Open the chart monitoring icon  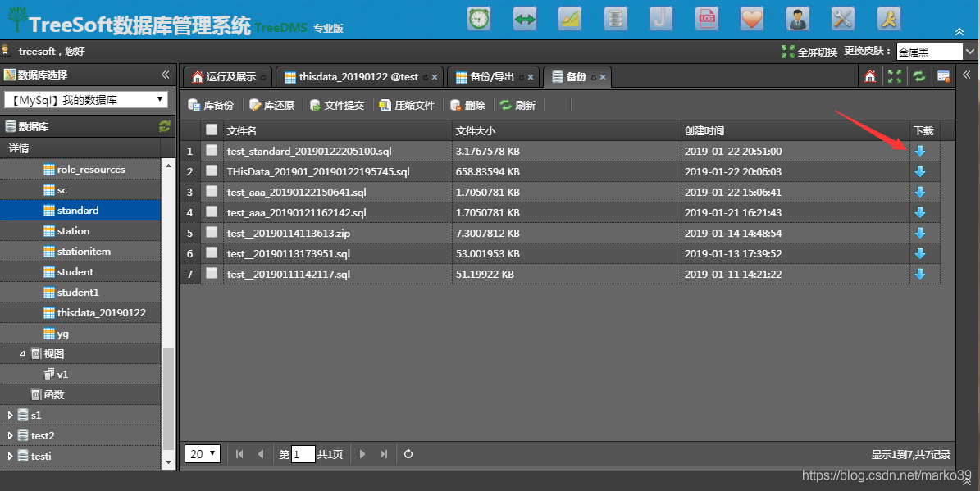click(x=570, y=19)
